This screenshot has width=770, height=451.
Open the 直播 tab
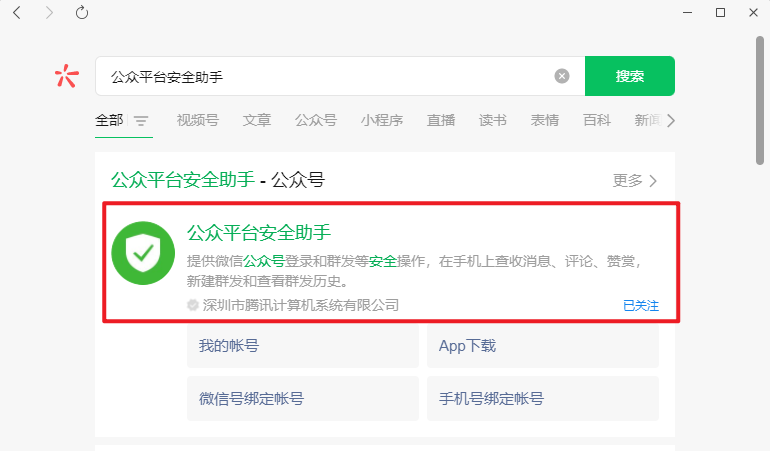click(x=441, y=120)
